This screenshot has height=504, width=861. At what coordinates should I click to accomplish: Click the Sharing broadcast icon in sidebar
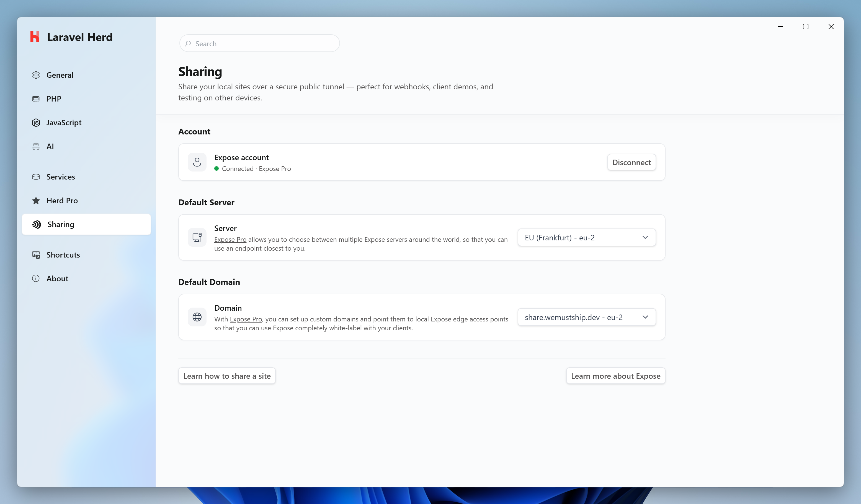[37, 224]
